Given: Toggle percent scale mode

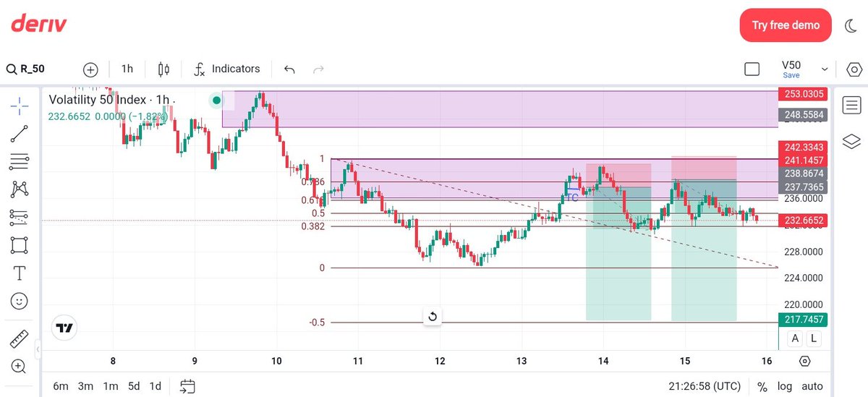Looking at the screenshot, I should coord(762,387).
